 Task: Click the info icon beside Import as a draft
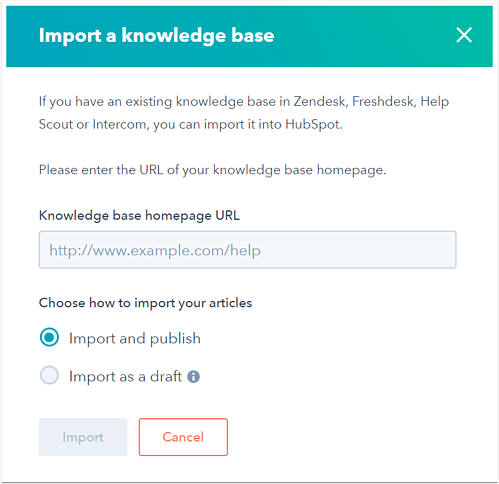point(193,377)
